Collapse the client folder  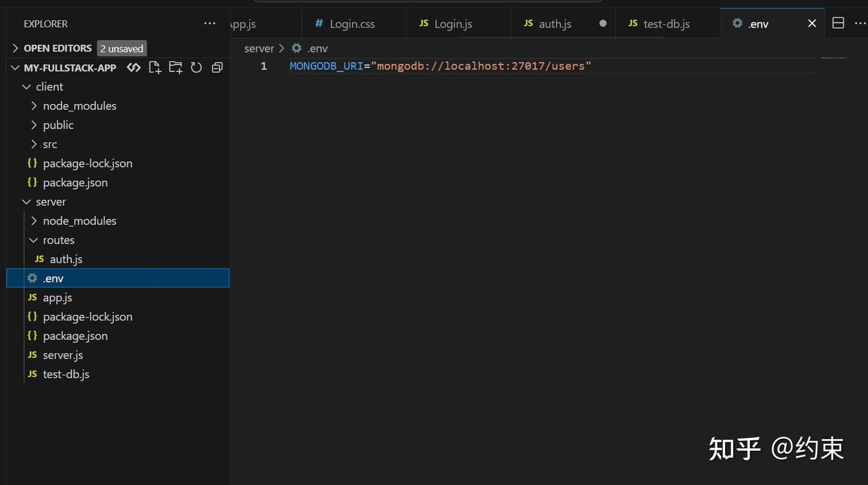[27, 87]
